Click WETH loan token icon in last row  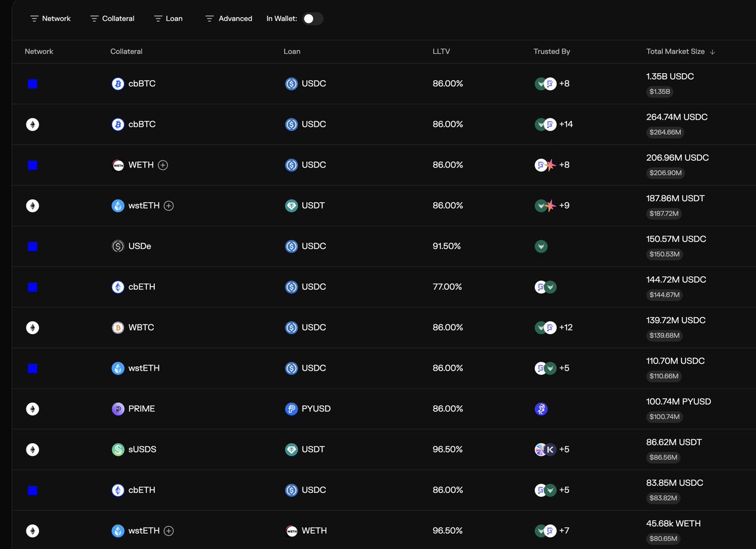coord(291,531)
